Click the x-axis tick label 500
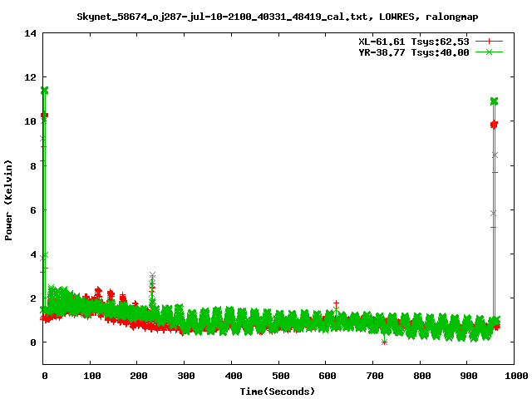The height and width of the screenshot is (399, 532). [280, 376]
